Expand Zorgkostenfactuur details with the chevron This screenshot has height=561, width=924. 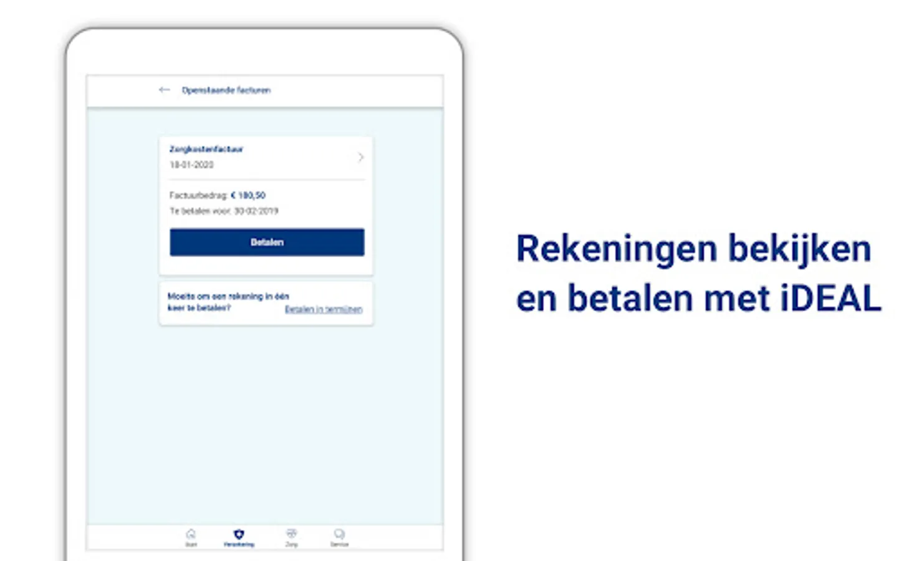pos(360,157)
